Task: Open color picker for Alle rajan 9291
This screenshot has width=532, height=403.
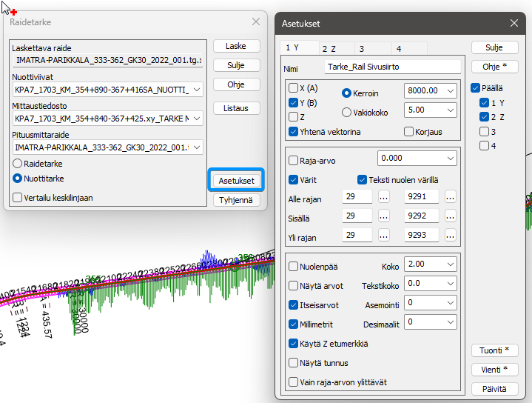Action: pos(450,197)
